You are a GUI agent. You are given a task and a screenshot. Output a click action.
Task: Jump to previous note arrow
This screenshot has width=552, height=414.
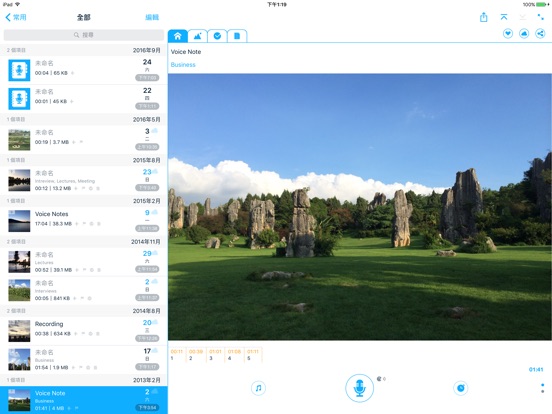tap(504, 17)
